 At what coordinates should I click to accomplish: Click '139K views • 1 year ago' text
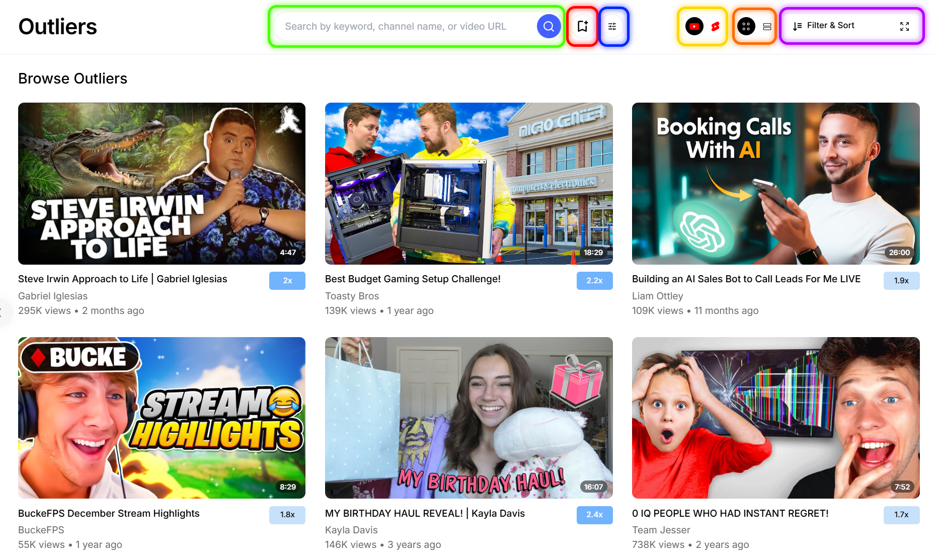tap(379, 310)
